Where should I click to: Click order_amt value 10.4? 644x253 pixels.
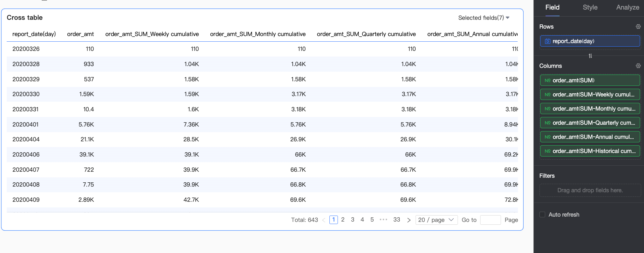(x=89, y=110)
